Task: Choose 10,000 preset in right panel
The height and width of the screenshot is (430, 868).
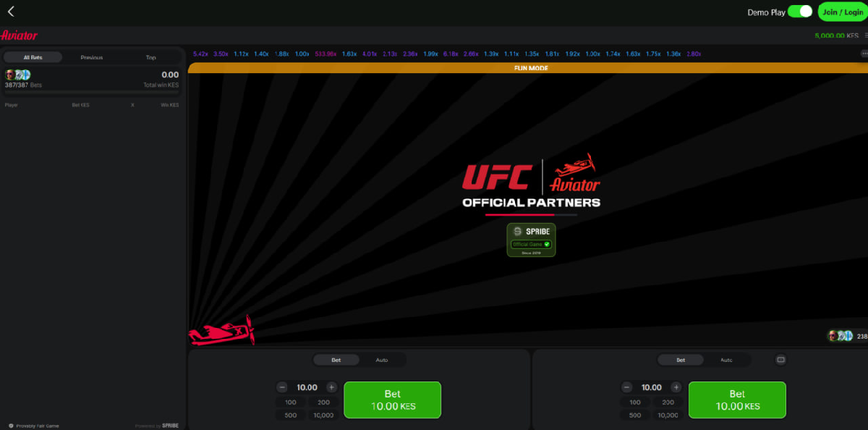Action: pyautogui.click(x=668, y=416)
